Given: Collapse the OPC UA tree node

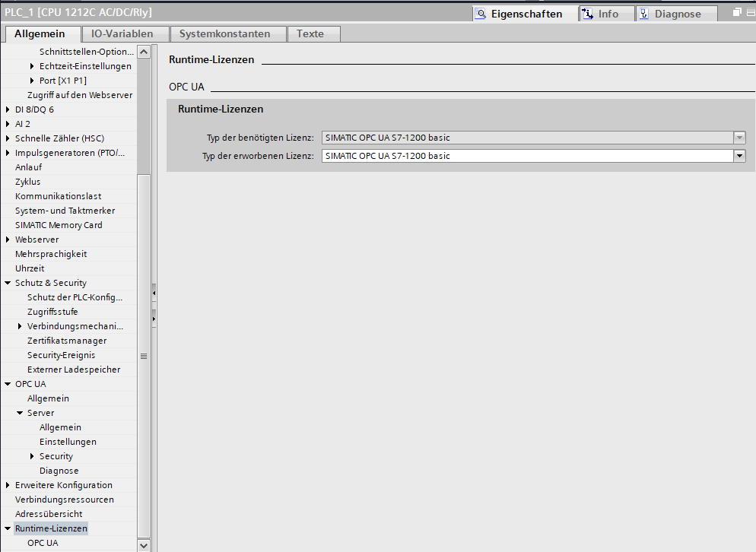Looking at the screenshot, I should [8, 384].
